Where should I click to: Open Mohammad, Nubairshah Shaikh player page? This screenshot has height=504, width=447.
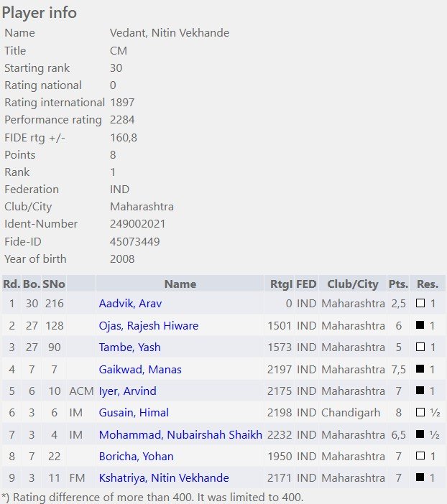pyautogui.click(x=180, y=434)
